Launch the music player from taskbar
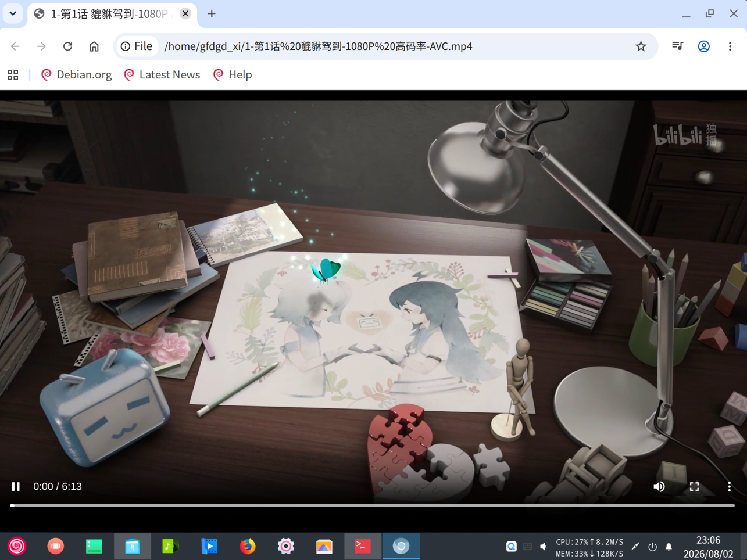The width and height of the screenshot is (747, 560). pyautogui.click(x=171, y=546)
